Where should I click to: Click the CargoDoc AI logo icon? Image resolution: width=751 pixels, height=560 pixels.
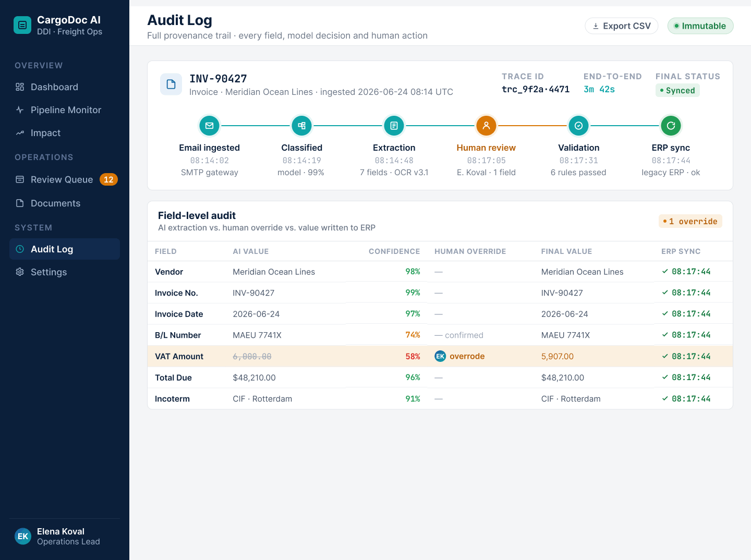tap(22, 25)
